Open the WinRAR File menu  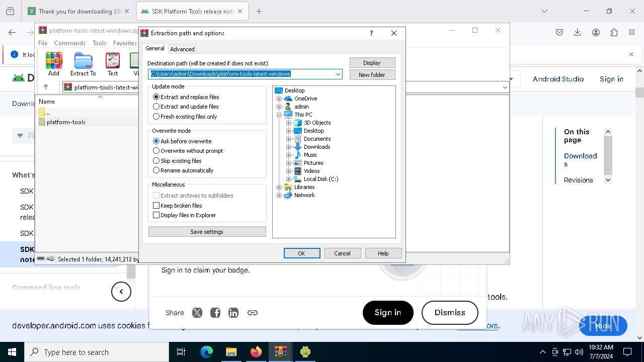43,43
